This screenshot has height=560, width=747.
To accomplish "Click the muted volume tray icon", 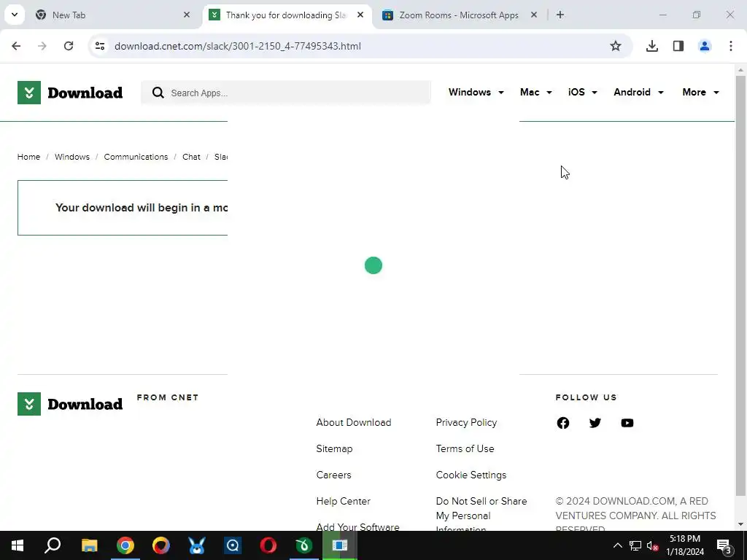I will 652,545.
